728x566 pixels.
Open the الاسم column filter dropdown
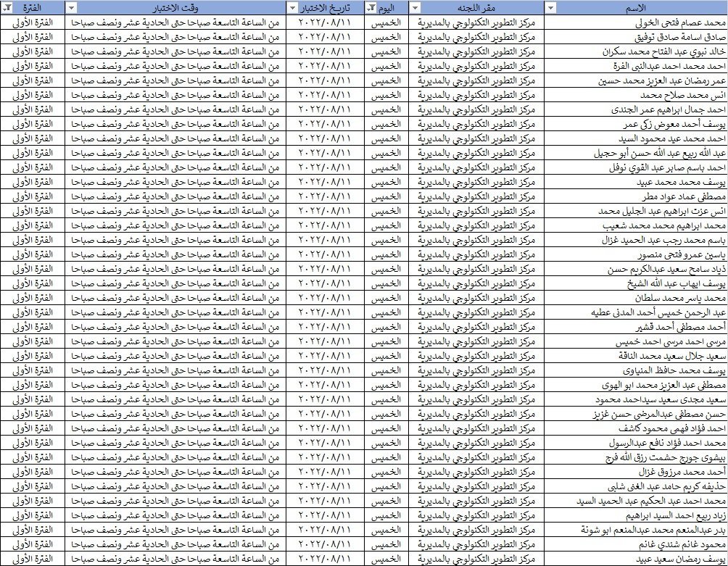(x=550, y=8)
